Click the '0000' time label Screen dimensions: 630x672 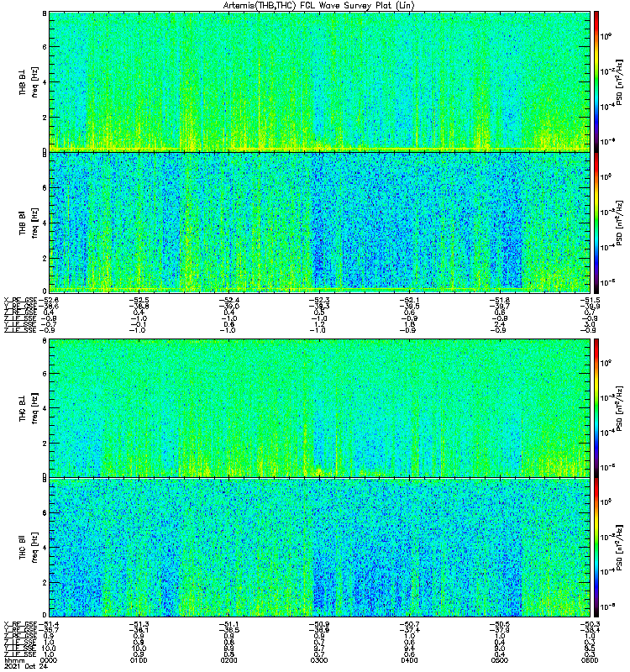point(49,660)
